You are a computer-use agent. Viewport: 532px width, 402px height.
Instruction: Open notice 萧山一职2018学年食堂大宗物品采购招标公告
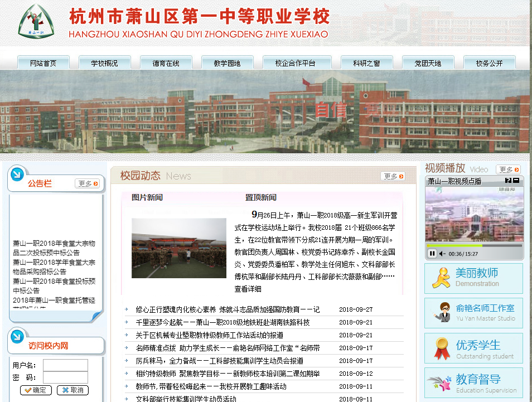[54, 267]
